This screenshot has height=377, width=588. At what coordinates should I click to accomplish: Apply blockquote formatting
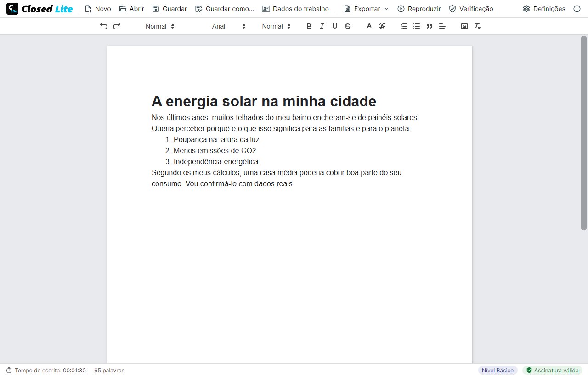pyautogui.click(x=430, y=26)
